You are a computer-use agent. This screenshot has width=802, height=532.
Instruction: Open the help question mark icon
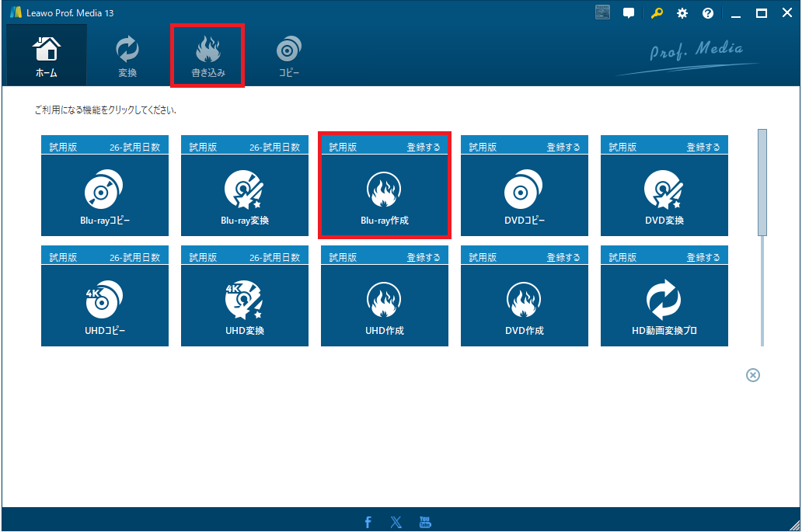[708, 13]
